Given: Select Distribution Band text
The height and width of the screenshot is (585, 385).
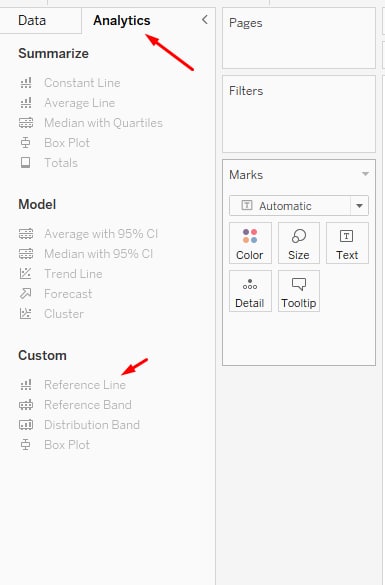Looking at the screenshot, I should pyautogui.click(x=92, y=425).
